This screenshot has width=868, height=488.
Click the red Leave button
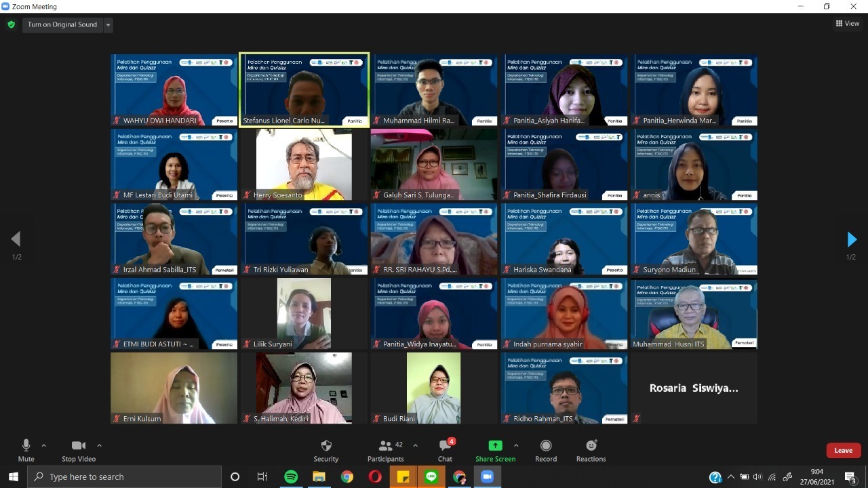pyautogui.click(x=843, y=450)
